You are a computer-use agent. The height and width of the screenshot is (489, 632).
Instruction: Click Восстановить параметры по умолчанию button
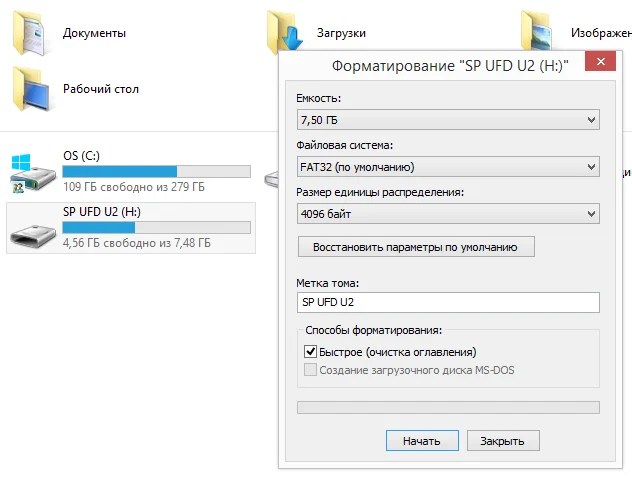point(416,247)
